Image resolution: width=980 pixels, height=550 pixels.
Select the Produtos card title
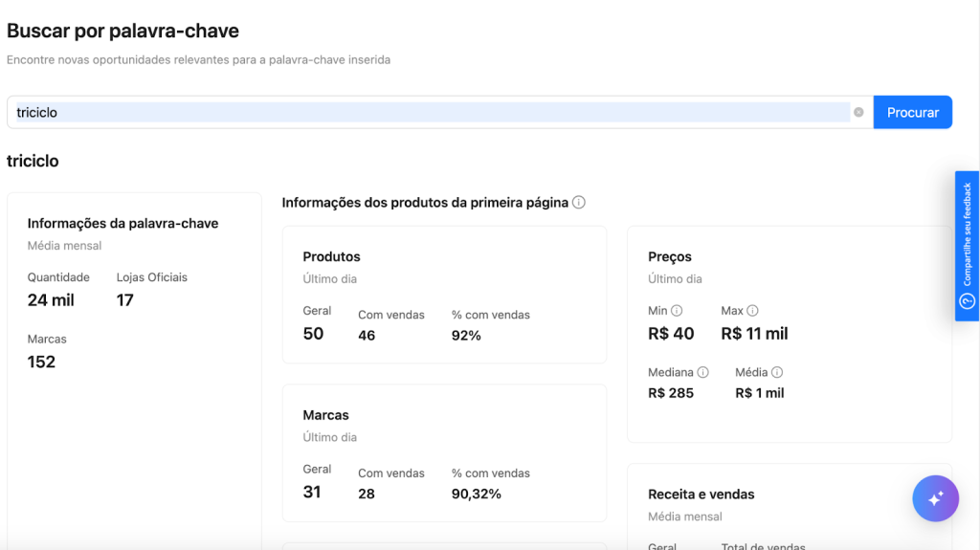[x=331, y=256]
